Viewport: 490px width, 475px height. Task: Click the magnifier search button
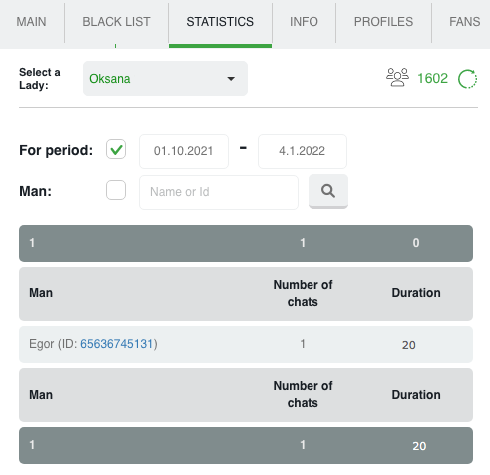(328, 191)
